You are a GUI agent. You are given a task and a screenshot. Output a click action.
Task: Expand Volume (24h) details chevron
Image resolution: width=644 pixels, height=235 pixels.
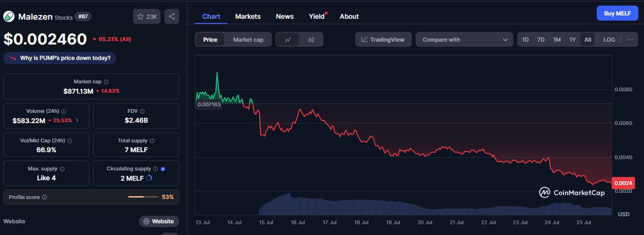(x=78, y=120)
